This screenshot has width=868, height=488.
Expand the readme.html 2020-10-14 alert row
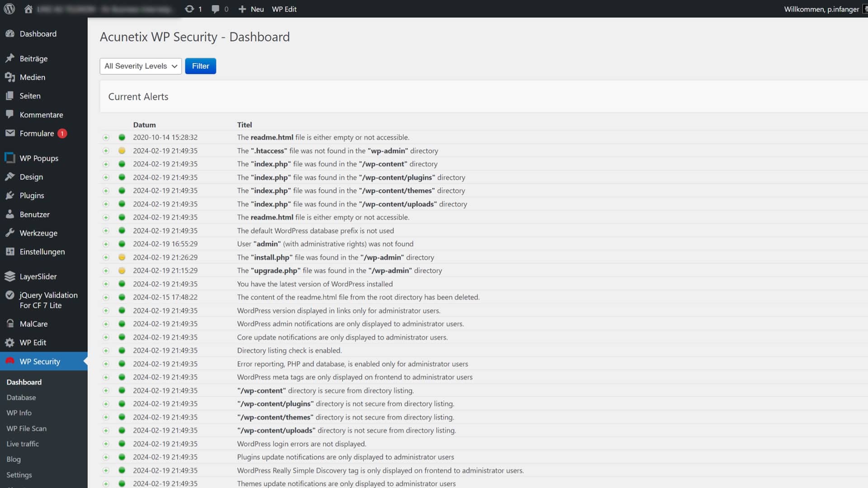click(x=106, y=137)
